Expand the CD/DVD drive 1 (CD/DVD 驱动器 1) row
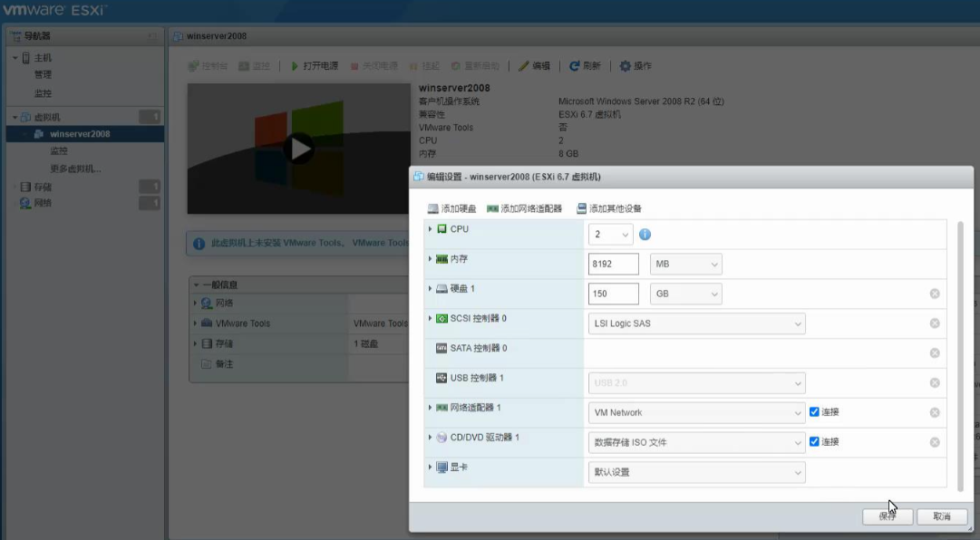 (x=430, y=437)
